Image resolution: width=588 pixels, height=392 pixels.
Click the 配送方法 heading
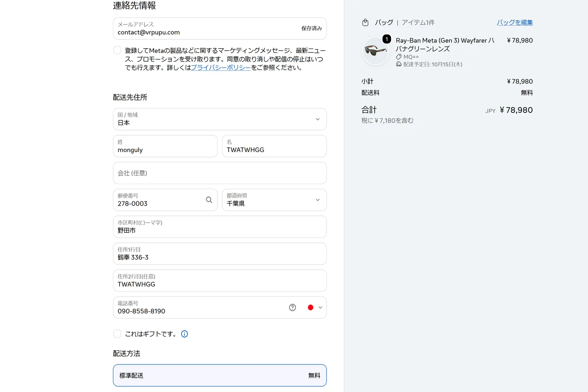click(127, 353)
